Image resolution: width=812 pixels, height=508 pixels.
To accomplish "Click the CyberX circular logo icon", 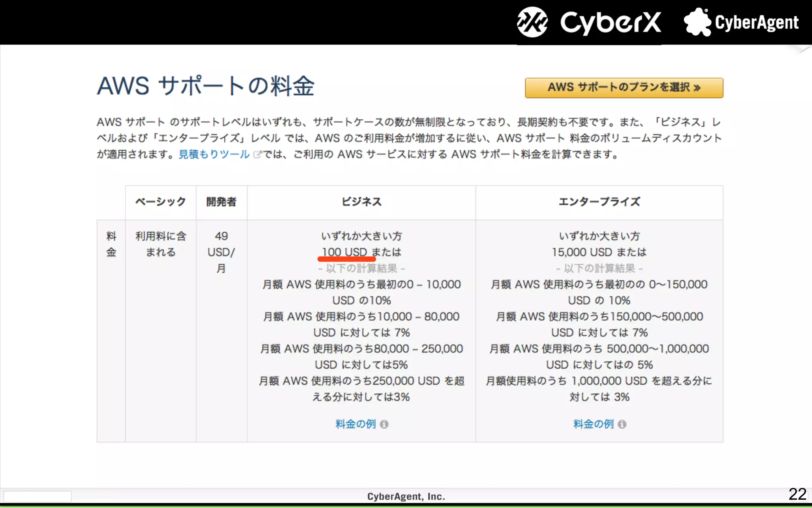I will (532, 22).
